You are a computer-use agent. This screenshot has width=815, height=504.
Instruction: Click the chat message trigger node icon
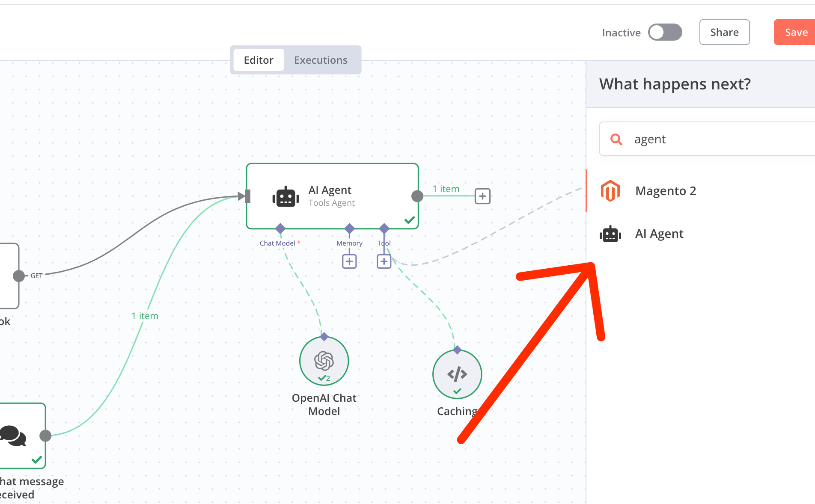[x=13, y=436]
